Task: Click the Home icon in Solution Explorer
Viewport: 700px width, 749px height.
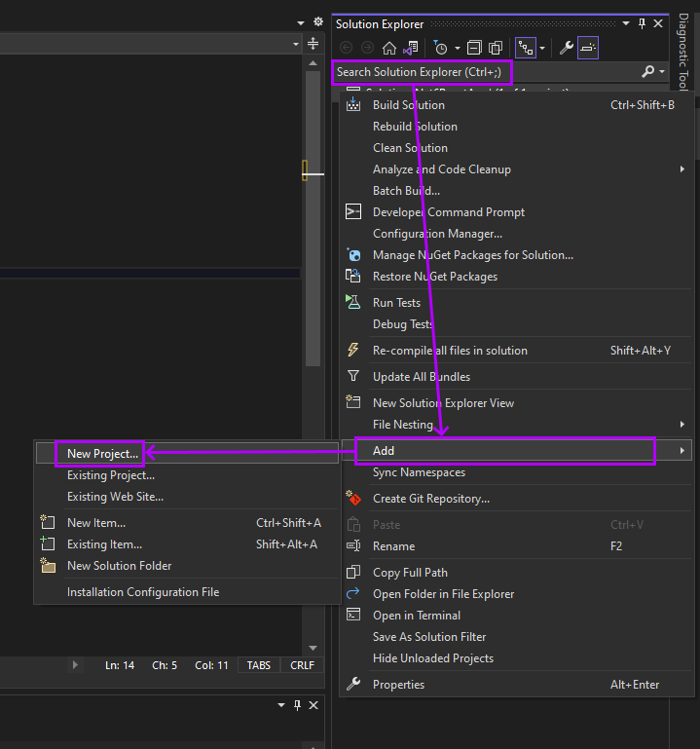Action: 389,48
